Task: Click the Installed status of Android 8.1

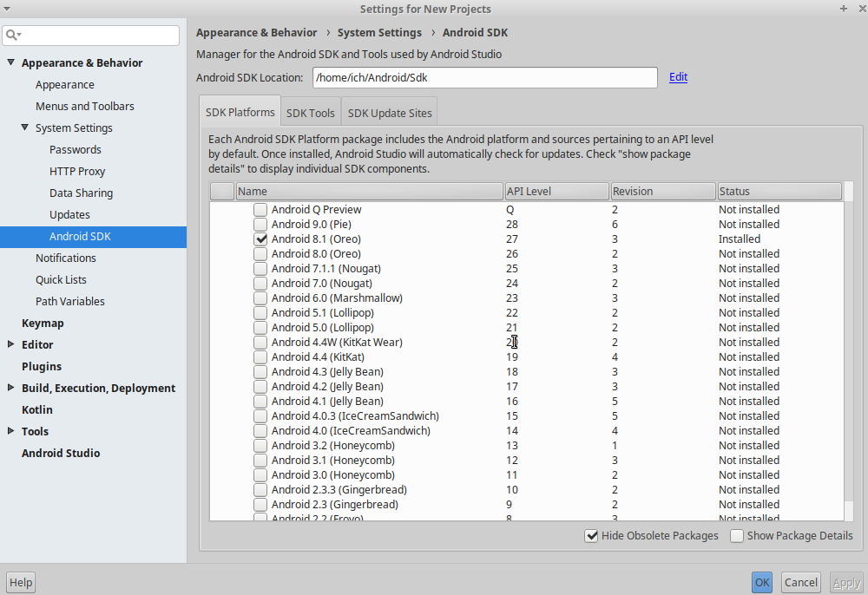Action: click(x=739, y=239)
